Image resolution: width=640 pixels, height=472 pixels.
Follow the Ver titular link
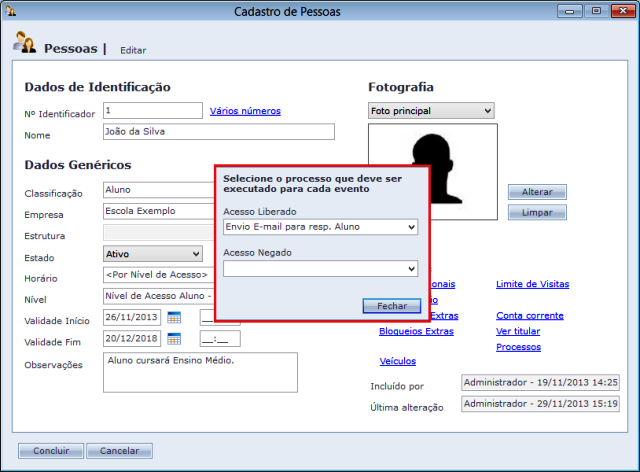tap(518, 331)
